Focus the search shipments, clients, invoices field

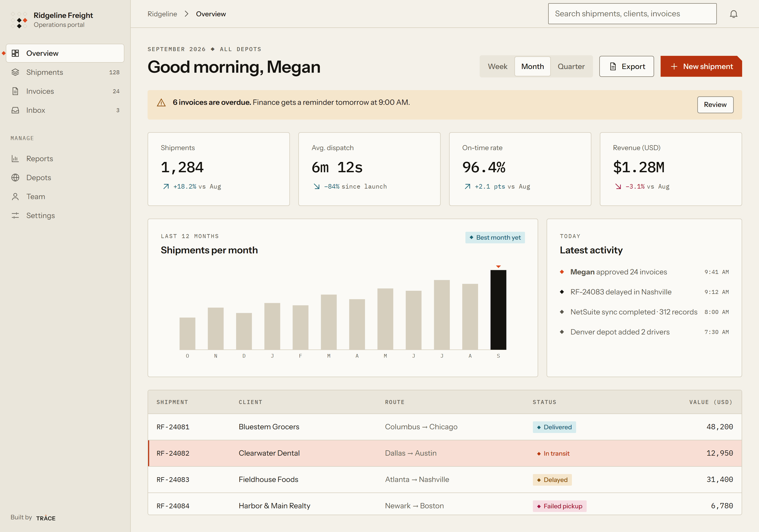632,14
